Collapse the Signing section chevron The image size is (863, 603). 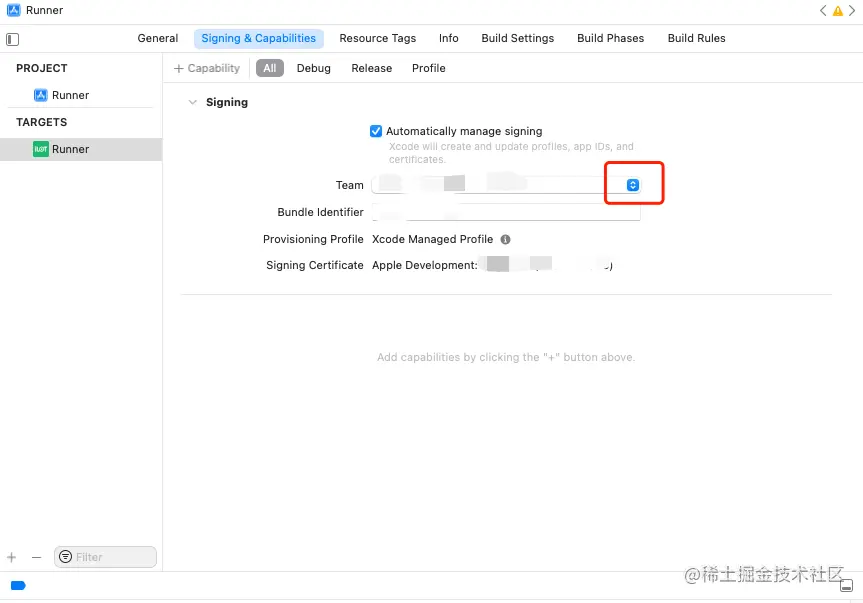[193, 102]
